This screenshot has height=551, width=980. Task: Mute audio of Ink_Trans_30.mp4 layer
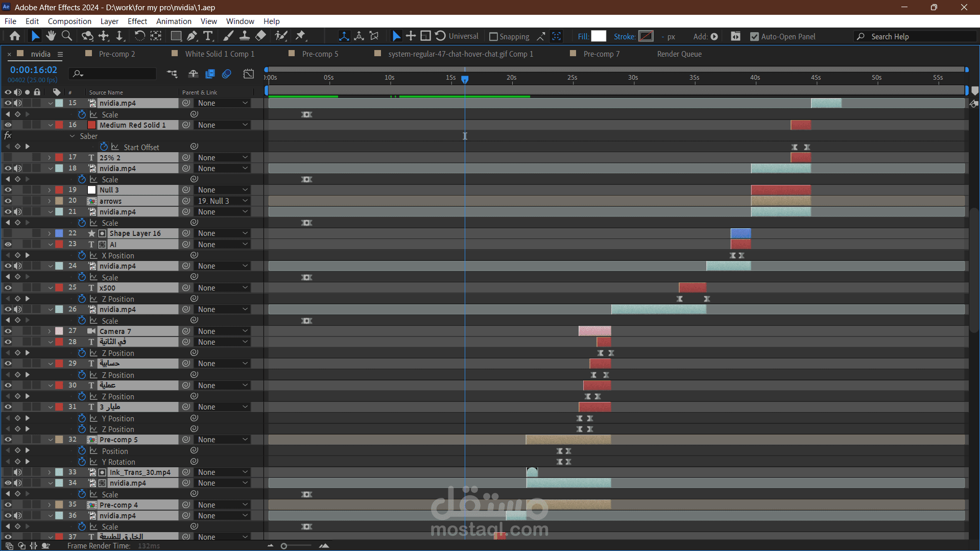[18, 472]
